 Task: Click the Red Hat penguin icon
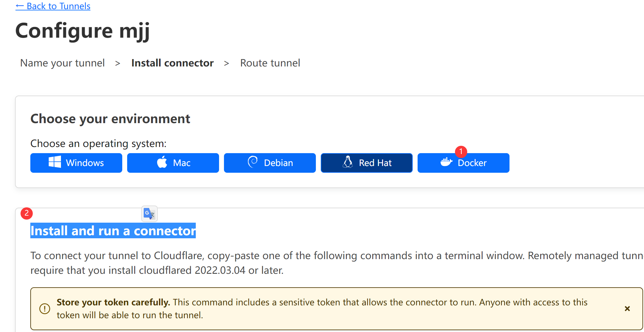348,162
